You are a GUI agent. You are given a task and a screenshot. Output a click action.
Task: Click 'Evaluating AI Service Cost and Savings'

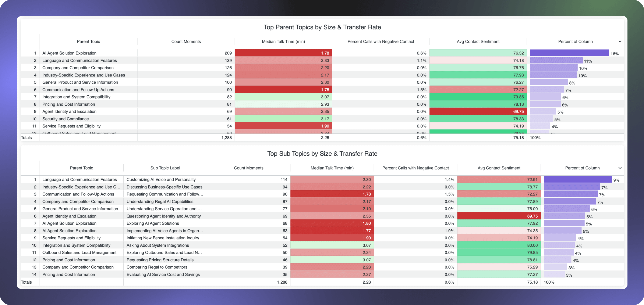tap(163, 274)
